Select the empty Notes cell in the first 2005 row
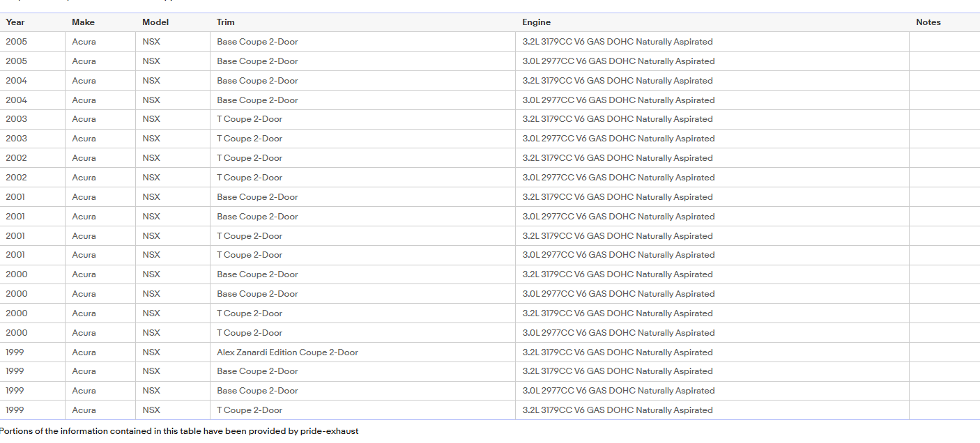Image resolution: width=980 pixels, height=443 pixels. point(944,42)
